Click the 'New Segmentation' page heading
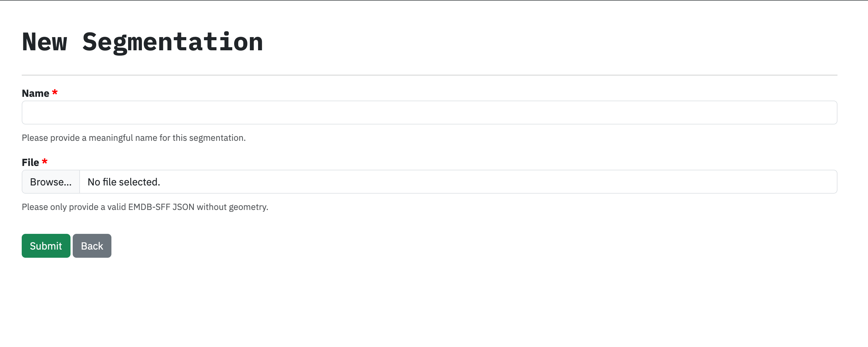This screenshot has height=347, width=868. [x=143, y=41]
